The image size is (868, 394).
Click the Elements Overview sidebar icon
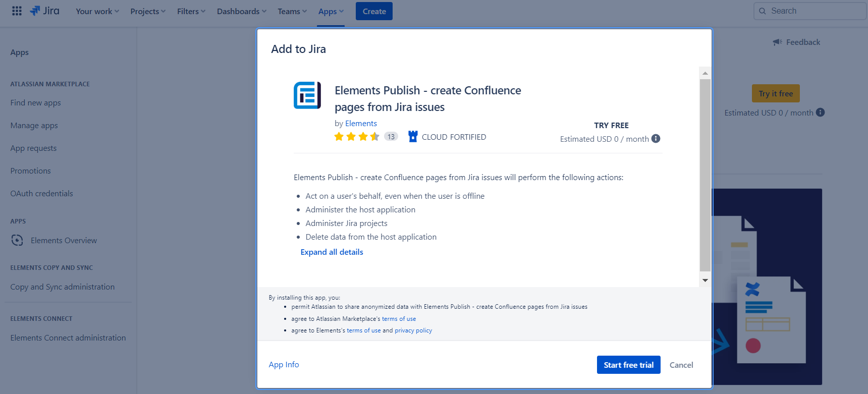coord(17,241)
